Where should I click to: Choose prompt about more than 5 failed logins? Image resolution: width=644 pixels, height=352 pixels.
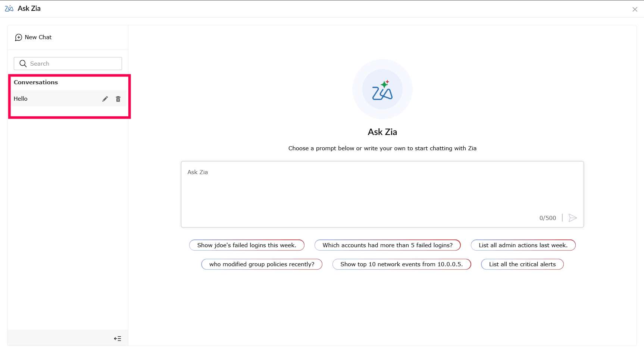(387, 245)
